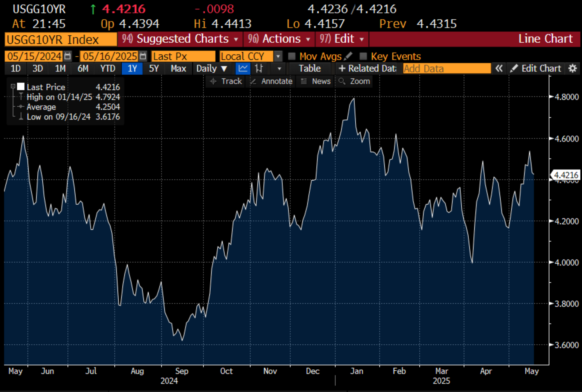This screenshot has width=582, height=392.
Task: Click the double-chevron collapse icon
Action: coord(499,69)
